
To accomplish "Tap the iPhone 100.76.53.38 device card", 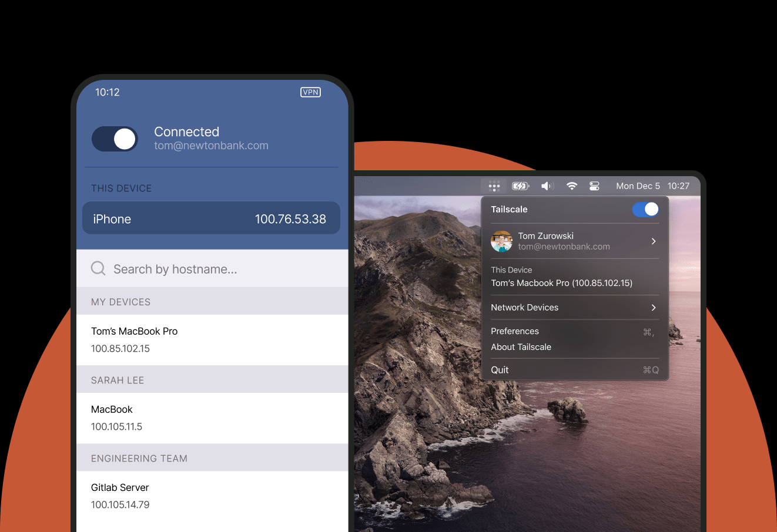I will pyautogui.click(x=211, y=218).
